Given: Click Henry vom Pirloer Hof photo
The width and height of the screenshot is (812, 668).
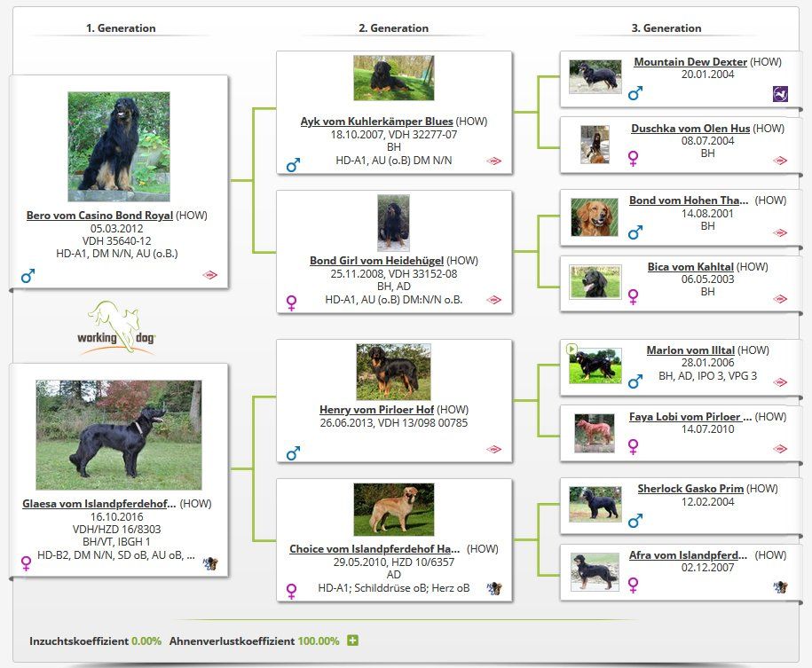Looking at the screenshot, I should click(393, 372).
